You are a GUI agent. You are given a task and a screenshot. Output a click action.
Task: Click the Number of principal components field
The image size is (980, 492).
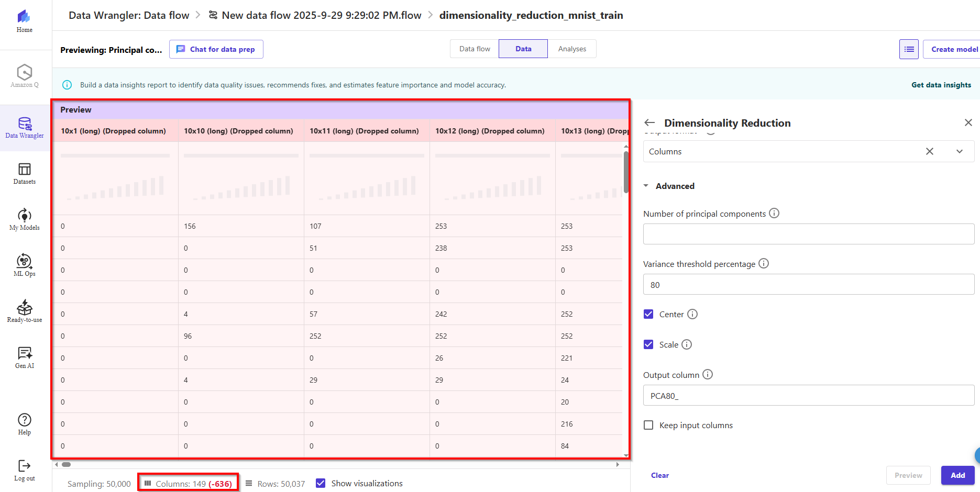tap(808, 234)
